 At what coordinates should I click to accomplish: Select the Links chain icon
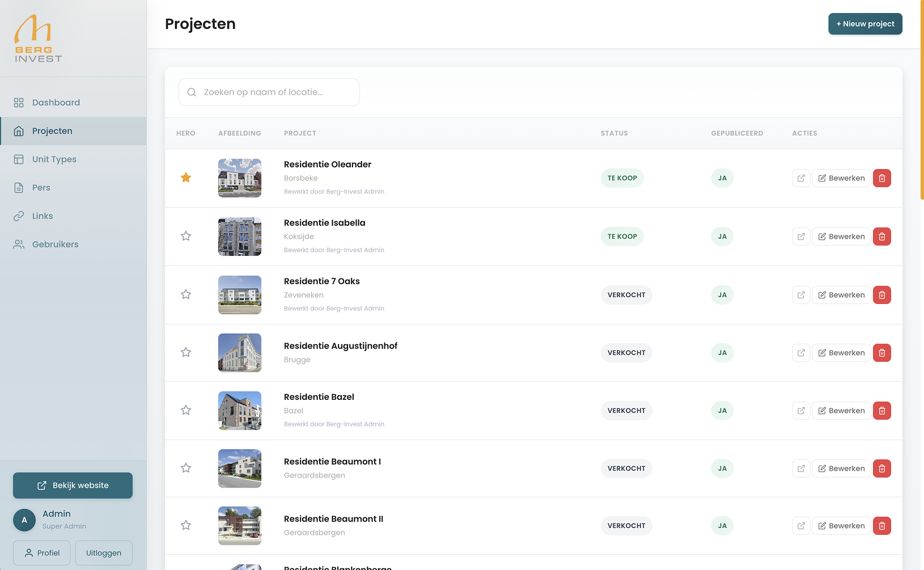[19, 216]
